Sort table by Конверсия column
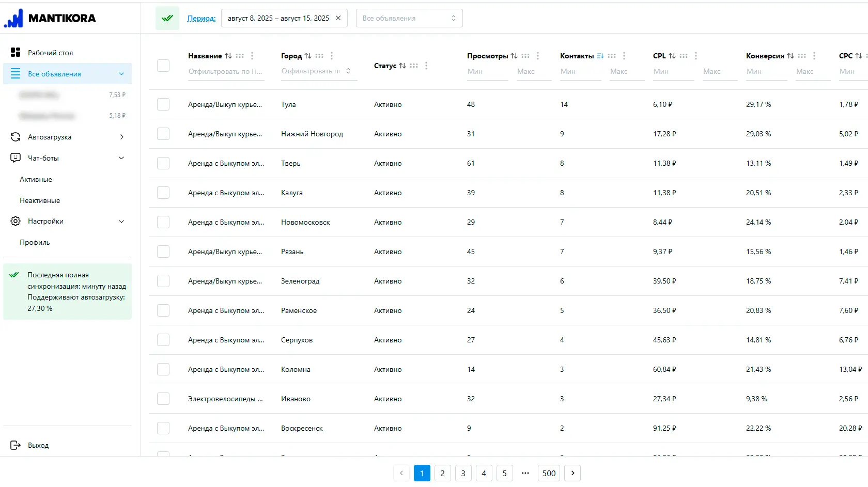The width and height of the screenshot is (868, 487). (791, 56)
